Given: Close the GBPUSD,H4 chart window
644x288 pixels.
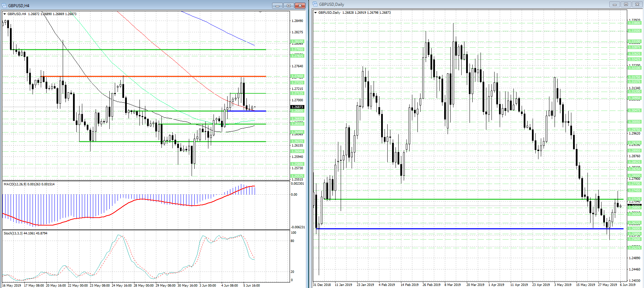Looking at the screenshot, I should pyautogui.click(x=300, y=5).
